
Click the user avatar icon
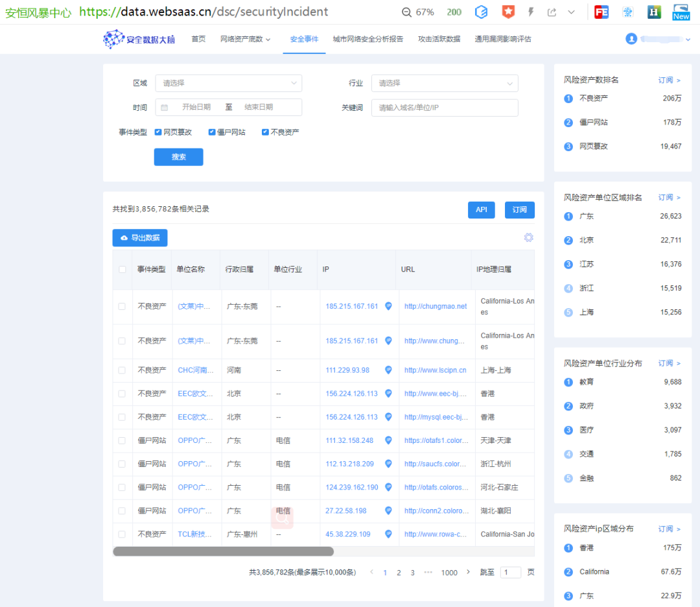(x=631, y=39)
